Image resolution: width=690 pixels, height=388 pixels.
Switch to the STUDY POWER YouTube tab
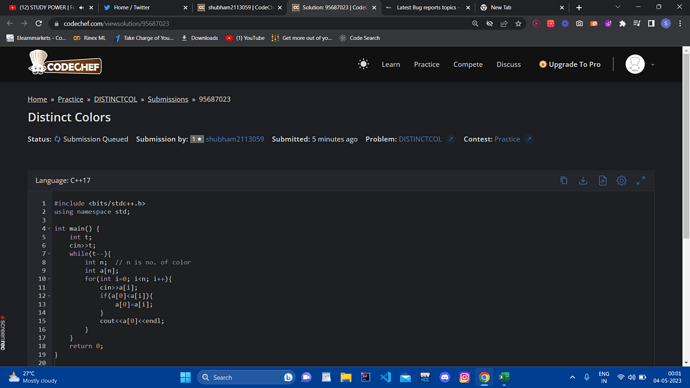tap(46, 7)
